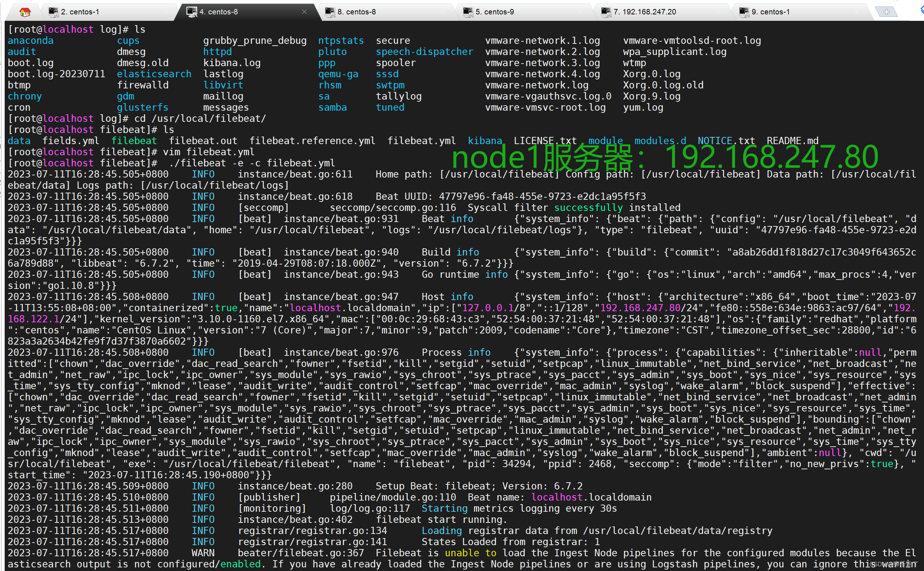
Task: Click the terminal icon on 2. centos-1 tab
Action: 54,12
